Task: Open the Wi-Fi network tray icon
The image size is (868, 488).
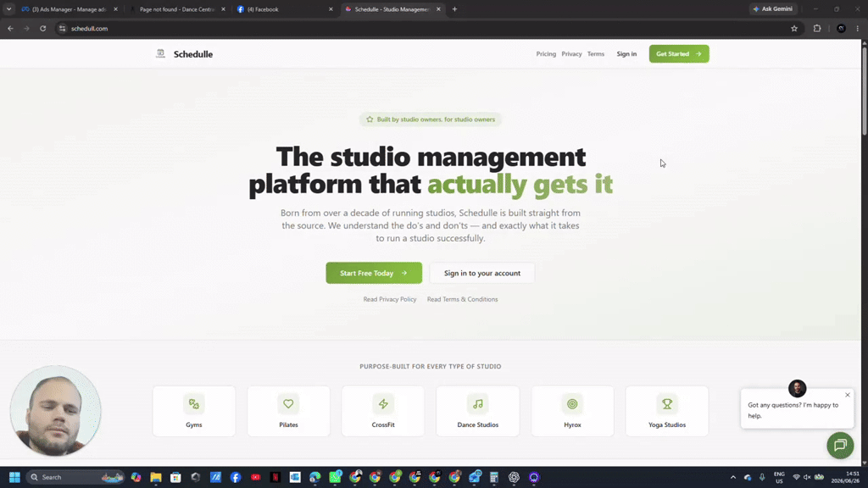Action: pyautogui.click(x=796, y=477)
